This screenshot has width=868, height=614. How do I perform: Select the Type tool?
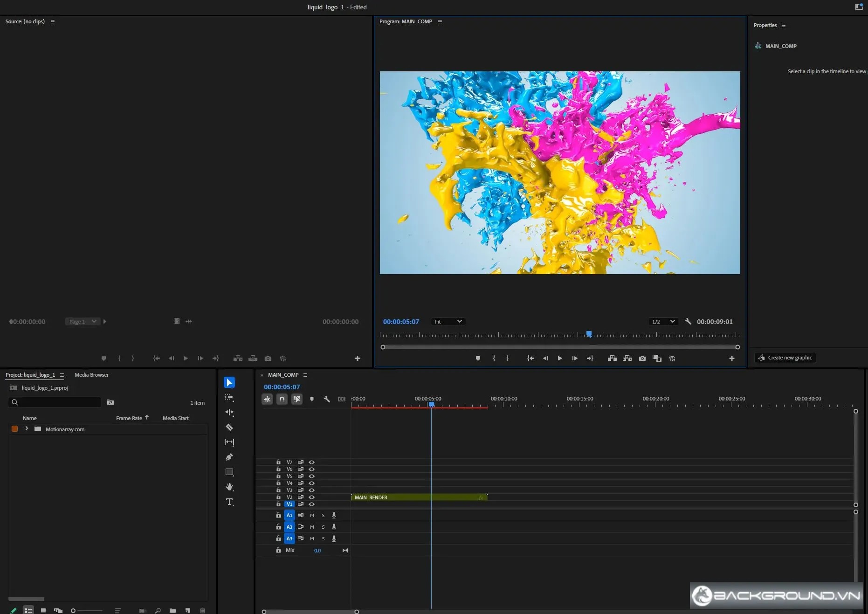click(229, 502)
